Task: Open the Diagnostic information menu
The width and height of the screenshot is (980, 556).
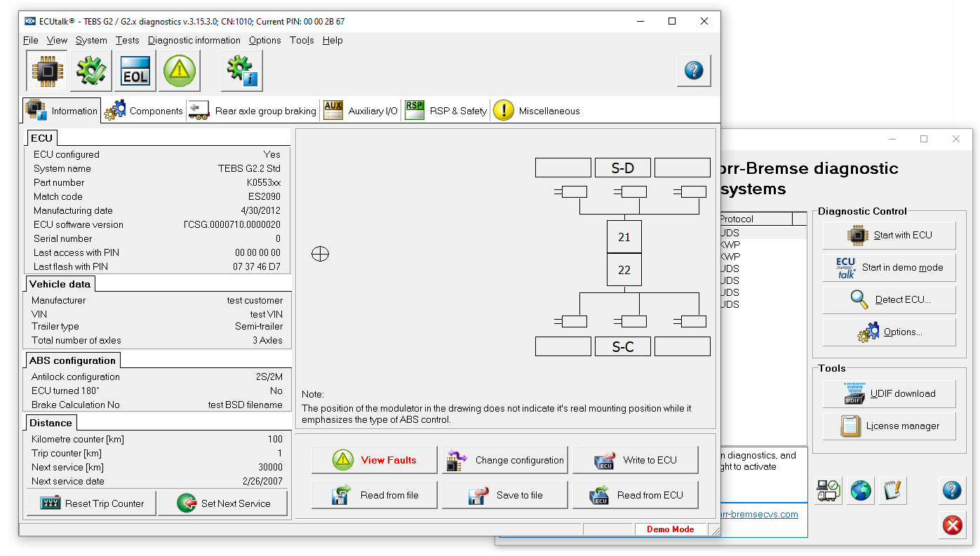Action: pyautogui.click(x=194, y=40)
